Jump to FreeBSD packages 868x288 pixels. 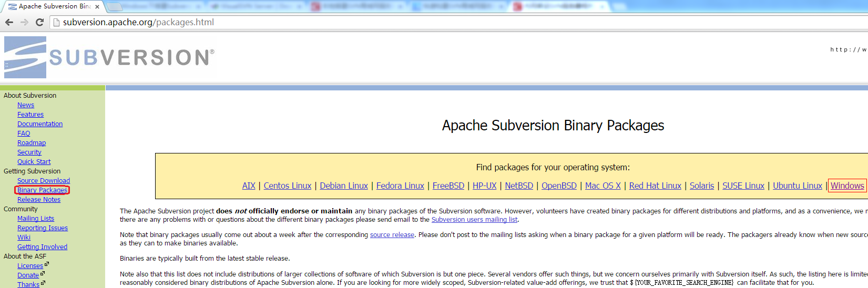[448, 186]
